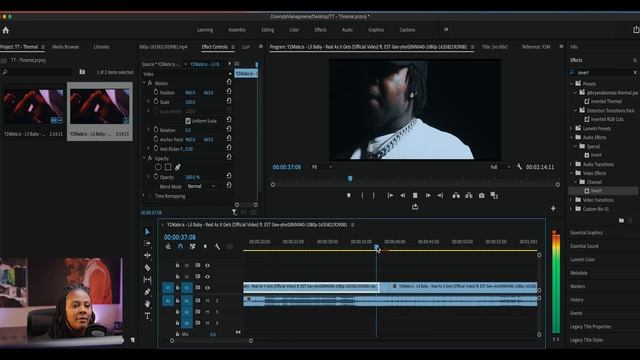The height and width of the screenshot is (360, 640).
Task: Open the Libraries tab
Action: pos(101,47)
